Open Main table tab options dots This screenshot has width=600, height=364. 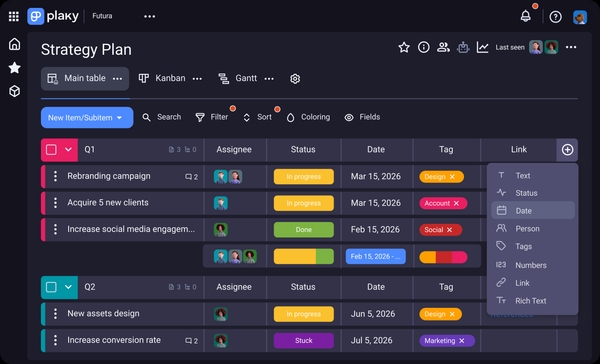coord(117,78)
